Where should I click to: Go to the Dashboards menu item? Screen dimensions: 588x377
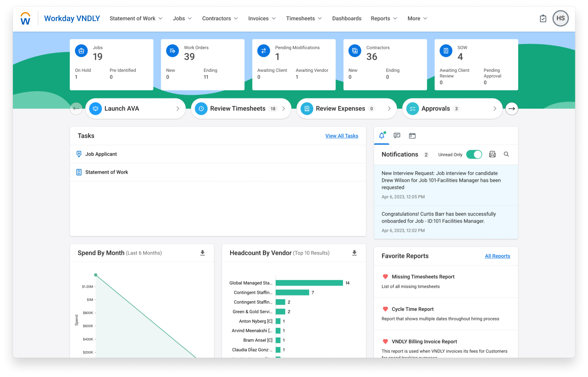coord(347,19)
